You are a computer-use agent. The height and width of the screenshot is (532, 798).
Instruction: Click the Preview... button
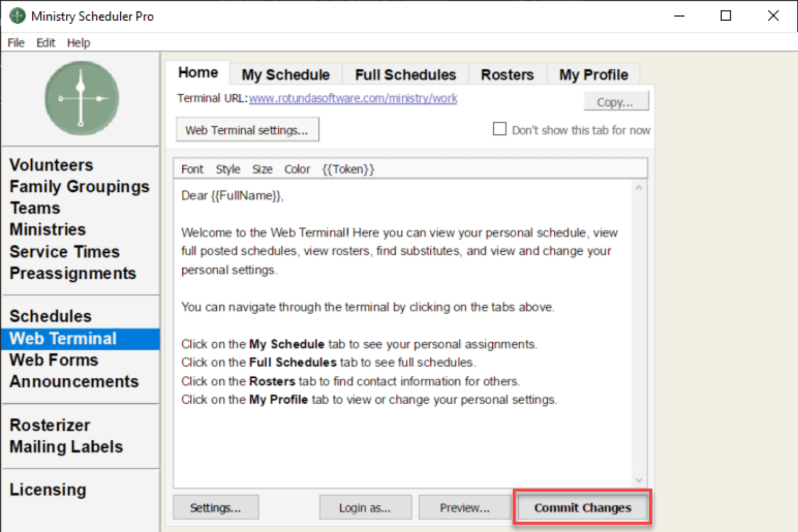(464, 508)
